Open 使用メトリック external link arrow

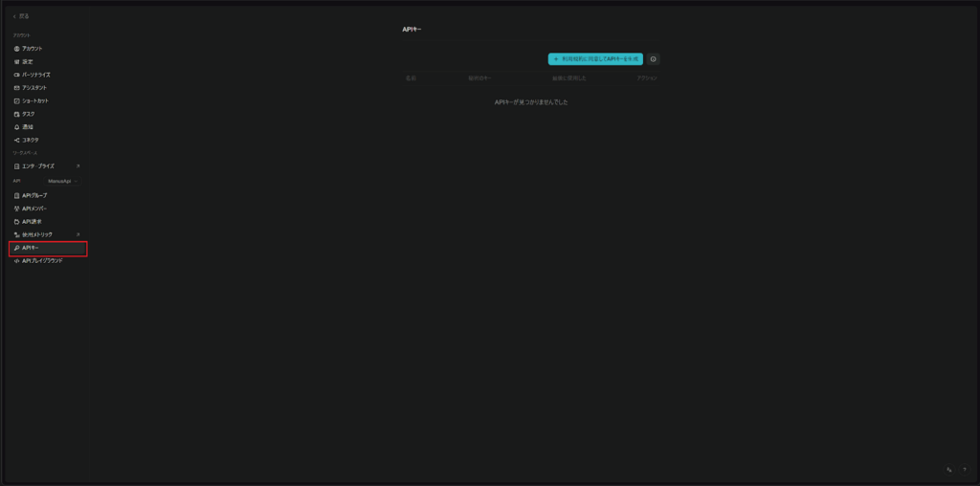[78, 234]
